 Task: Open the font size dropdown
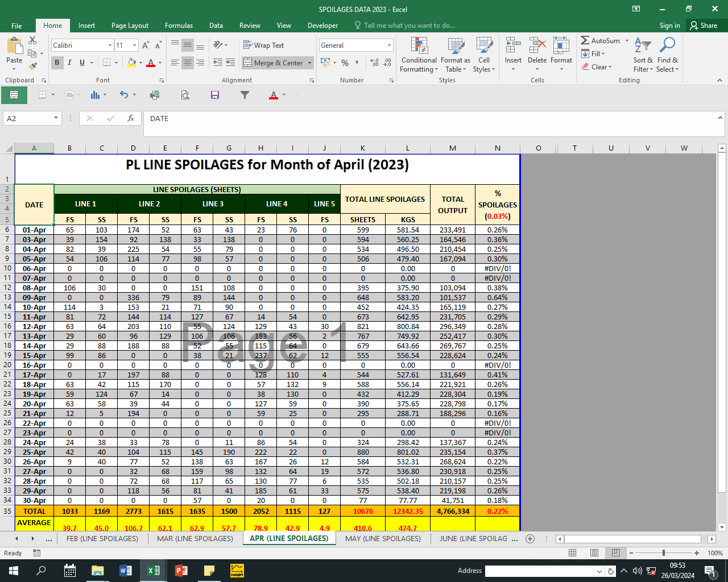tap(134, 45)
